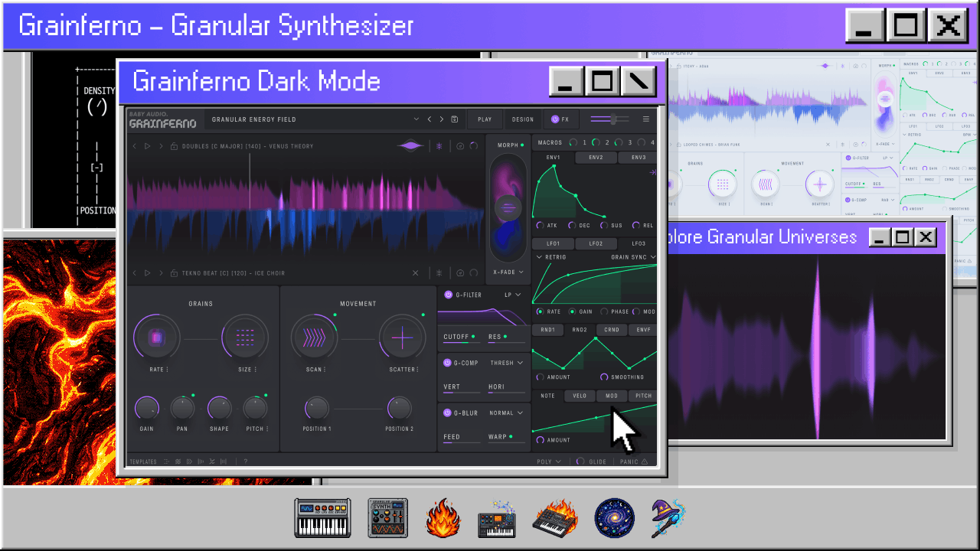Toggle the purple freeze snowflake on top sample
Image resolution: width=980 pixels, height=551 pixels.
439,146
